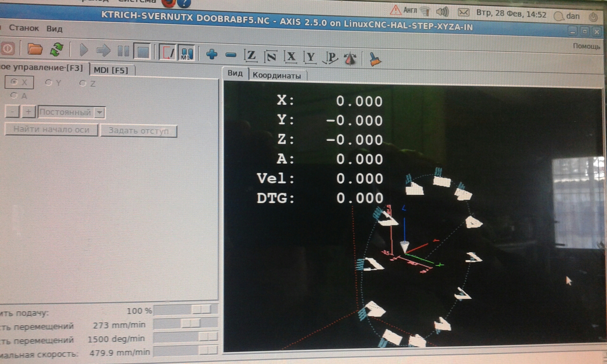Zoom out with the blue minus icon

tap(231, 55)
